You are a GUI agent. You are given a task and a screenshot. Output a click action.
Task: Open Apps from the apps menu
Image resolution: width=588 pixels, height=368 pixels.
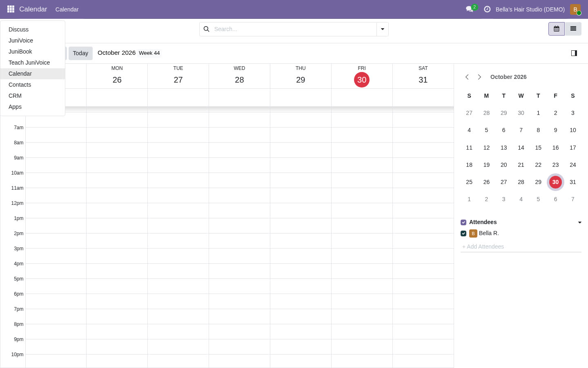point(33,107)
